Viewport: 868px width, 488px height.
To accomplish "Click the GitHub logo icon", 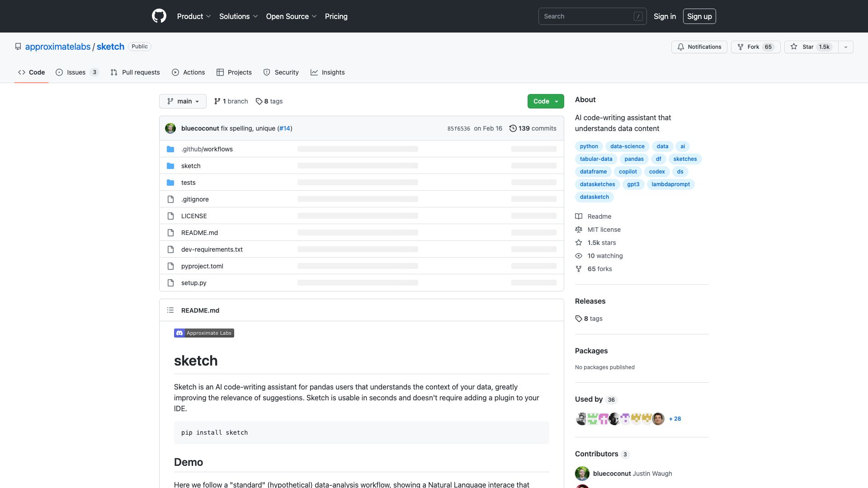I will (x=159, y=16).
